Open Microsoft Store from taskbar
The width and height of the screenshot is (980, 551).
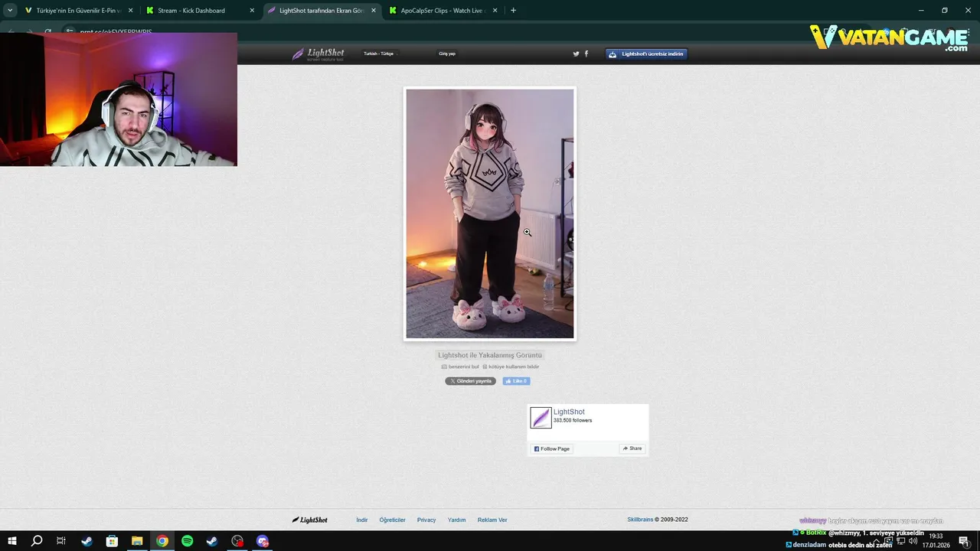click(x=112, y=541)
